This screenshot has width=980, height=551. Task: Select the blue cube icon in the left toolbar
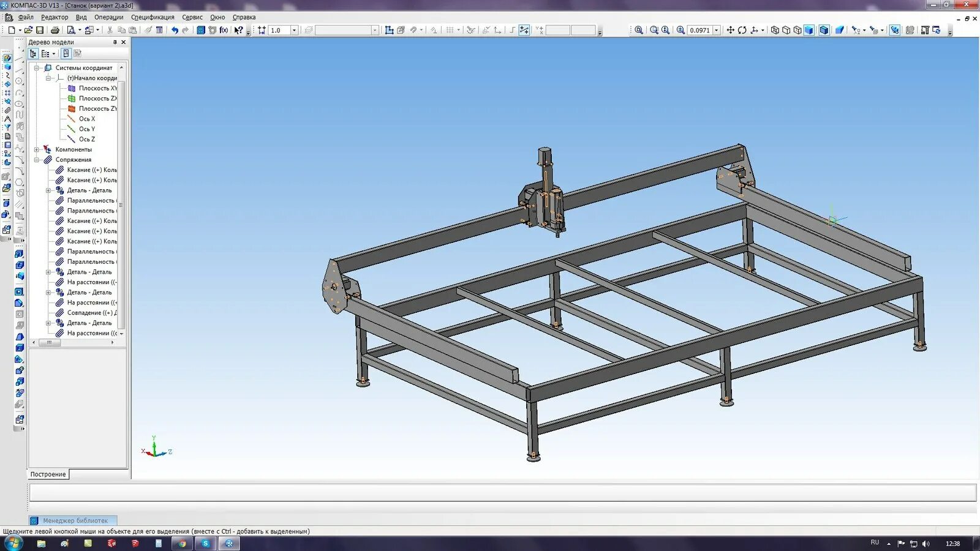click(x=7, y=67)
